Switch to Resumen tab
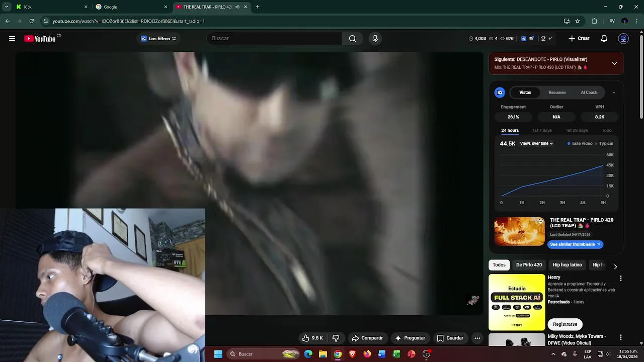The image size is (644, 362). (x=557, y=93)
